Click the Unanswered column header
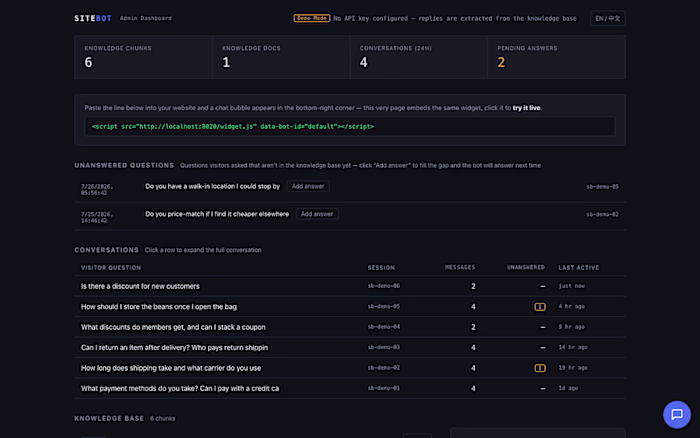700x438 pixels. coord(525,267)
